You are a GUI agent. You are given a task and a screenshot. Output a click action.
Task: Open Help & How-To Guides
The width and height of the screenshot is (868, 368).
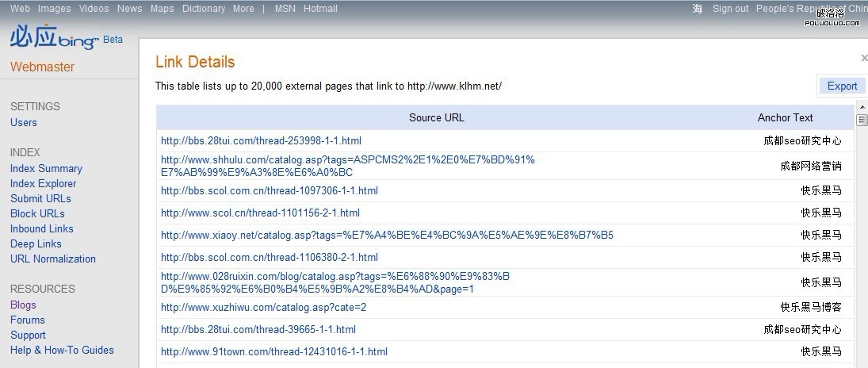tap(62, 350)
